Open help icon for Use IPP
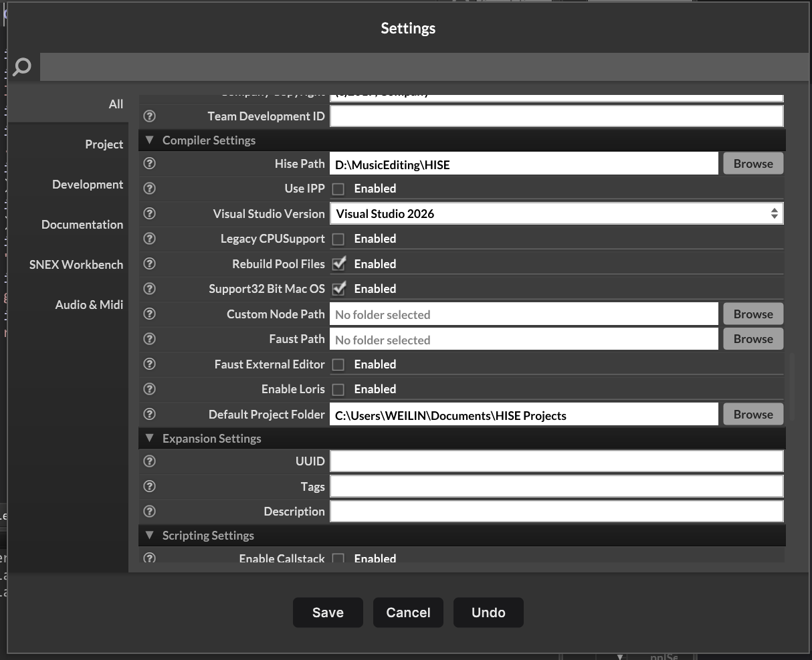This screenshot has height=660, width=812. pyautogui.click(x=150, y=189)
